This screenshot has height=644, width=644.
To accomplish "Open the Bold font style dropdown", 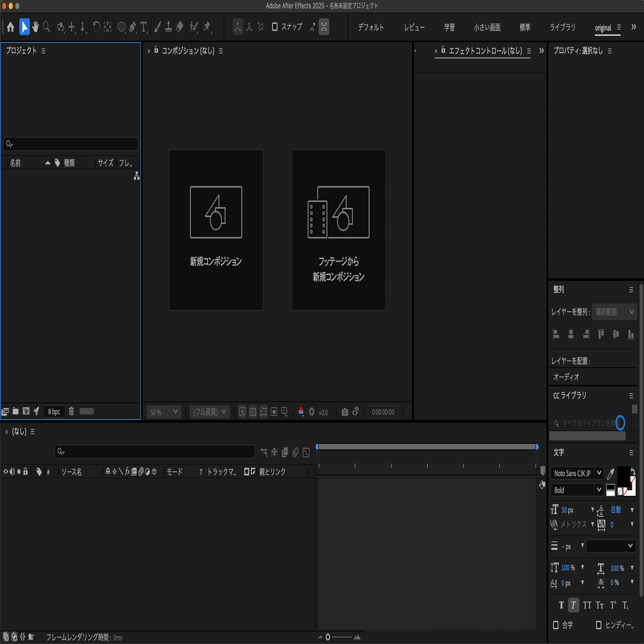I will click(577, 490).
